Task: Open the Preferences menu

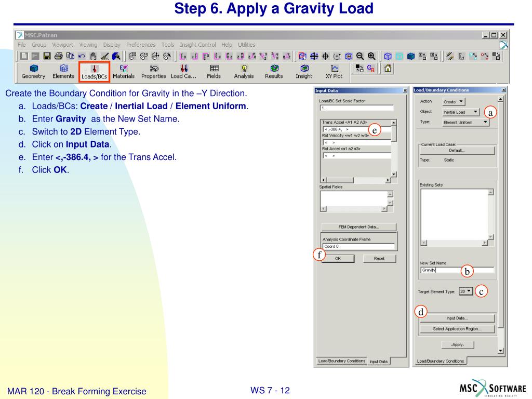Action: pyautogui.click(x=141, y=45)
